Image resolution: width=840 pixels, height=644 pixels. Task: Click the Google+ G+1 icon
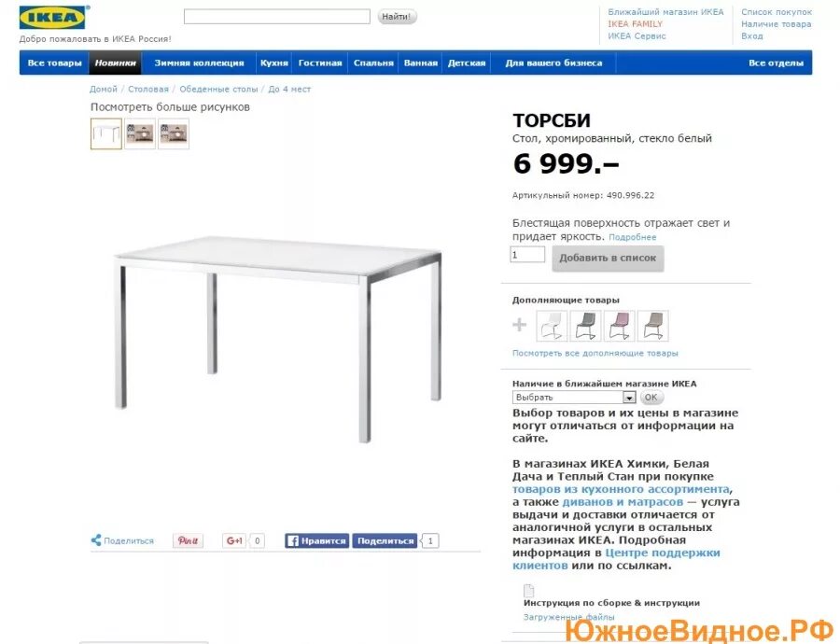[234, 540]
